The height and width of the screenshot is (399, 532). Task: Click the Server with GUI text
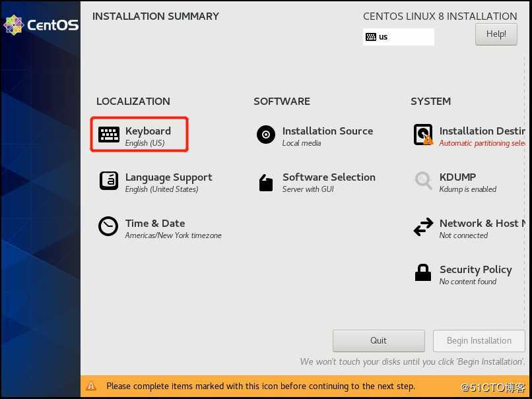click(x=308, y=189)
